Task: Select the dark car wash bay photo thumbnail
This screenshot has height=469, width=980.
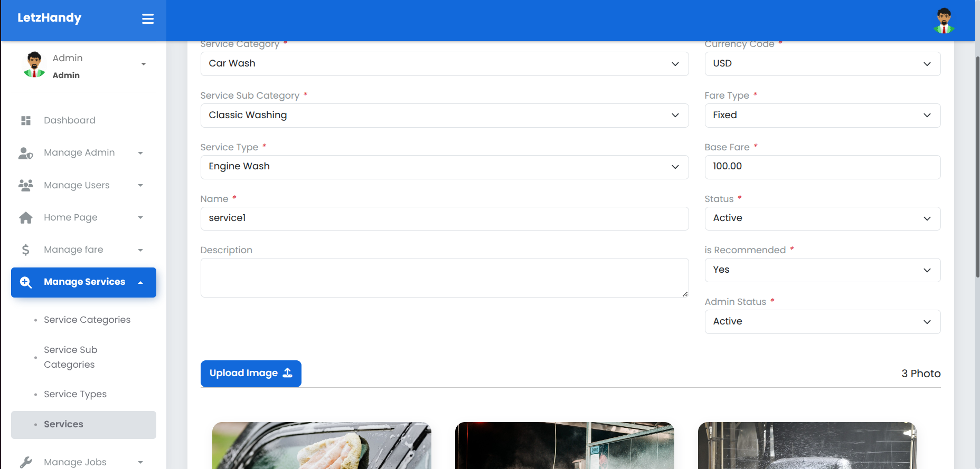Action: point(564,445)
